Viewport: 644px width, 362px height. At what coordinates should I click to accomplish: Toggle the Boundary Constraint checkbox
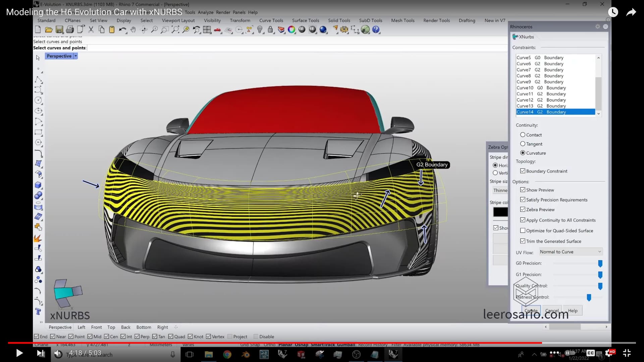(523, 171)
